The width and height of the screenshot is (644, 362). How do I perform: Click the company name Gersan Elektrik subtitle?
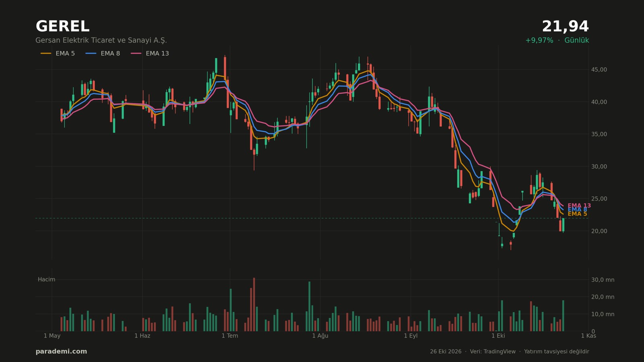101,40
